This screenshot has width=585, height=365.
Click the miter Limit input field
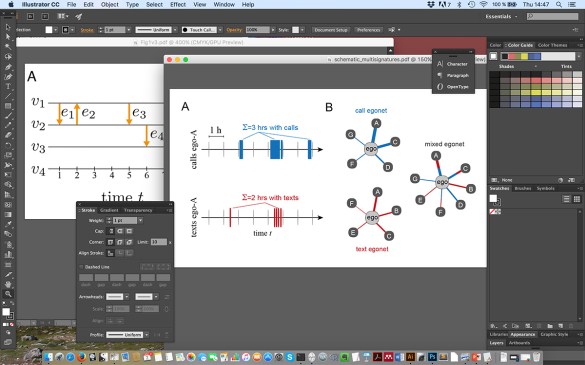159,242
